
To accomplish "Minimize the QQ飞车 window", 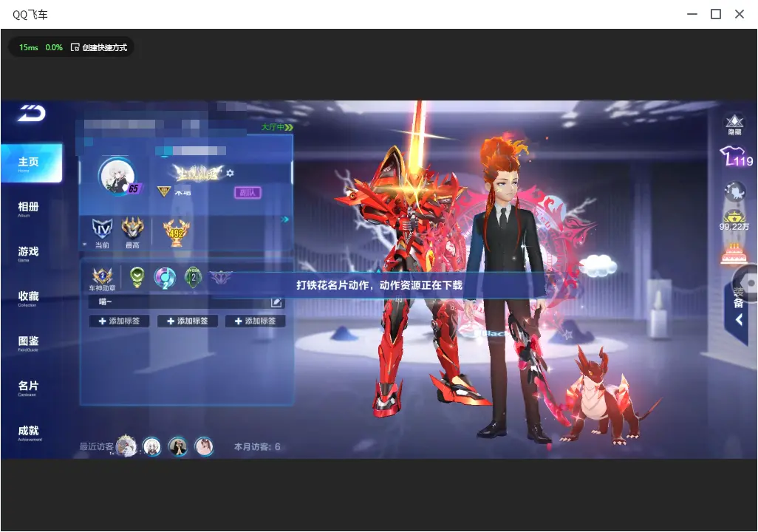I will coord(692,14).
